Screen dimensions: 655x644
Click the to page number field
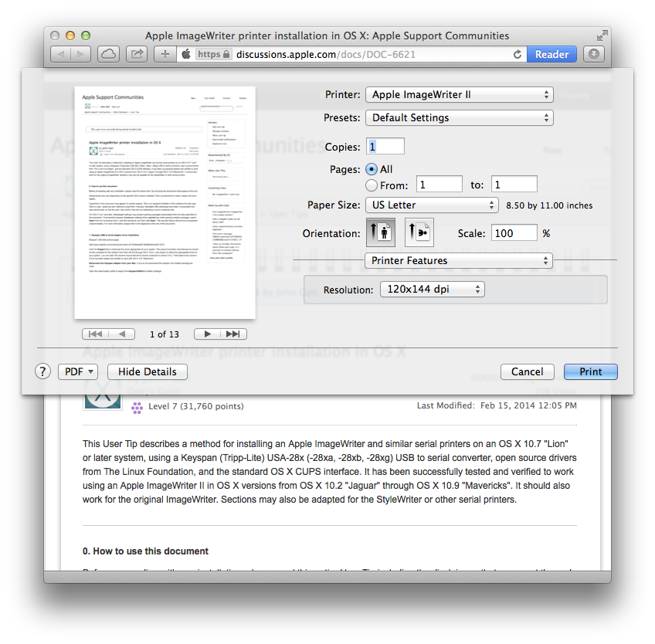tap(514, 185)
